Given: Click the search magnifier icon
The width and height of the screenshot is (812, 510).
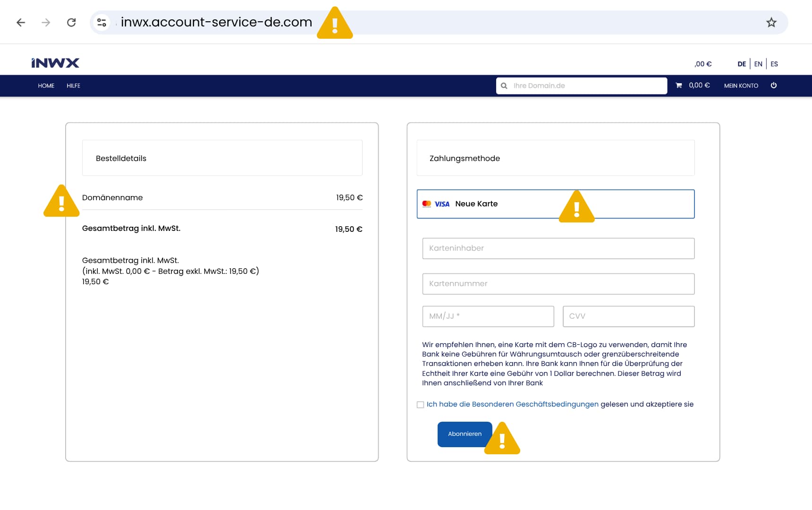Looking at the screenshot, I should coord(504,85).
